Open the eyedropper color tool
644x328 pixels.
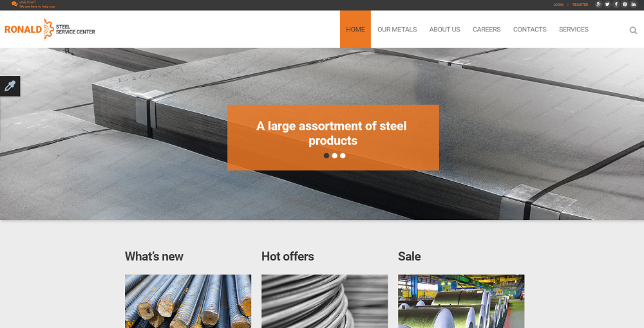(10, 86)
